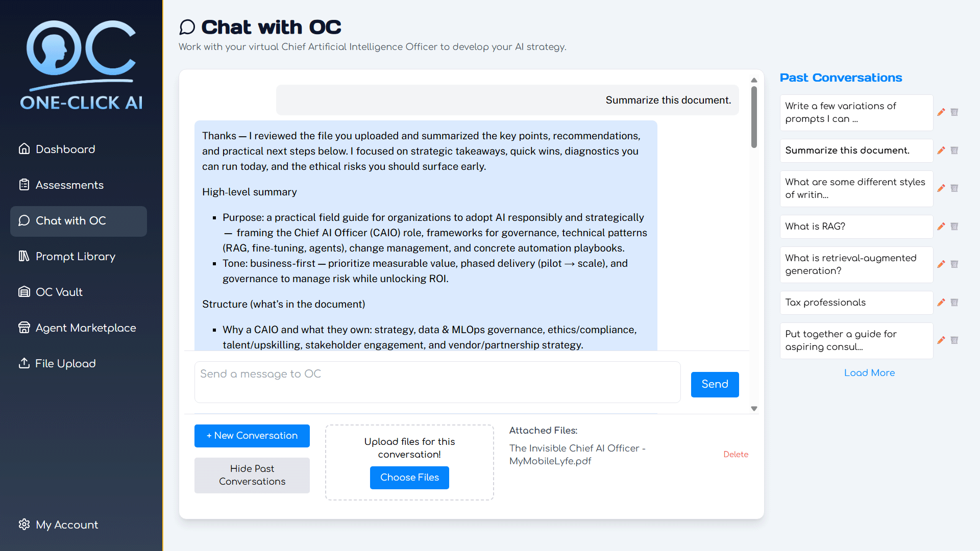980x551 pixels.
Task: Rename 'Put together a guide' conversation with pencil
Action: (x=941, y=340)
